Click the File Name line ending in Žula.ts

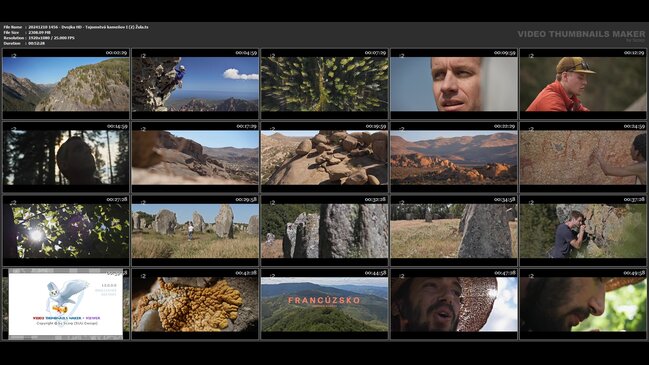pos(76,27)
